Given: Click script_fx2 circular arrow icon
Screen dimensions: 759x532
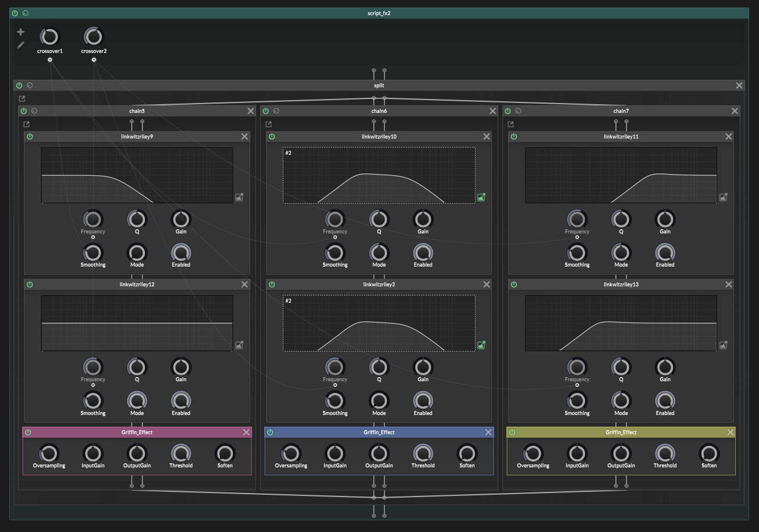Looking at the screenshot, I should pos(25,13).
